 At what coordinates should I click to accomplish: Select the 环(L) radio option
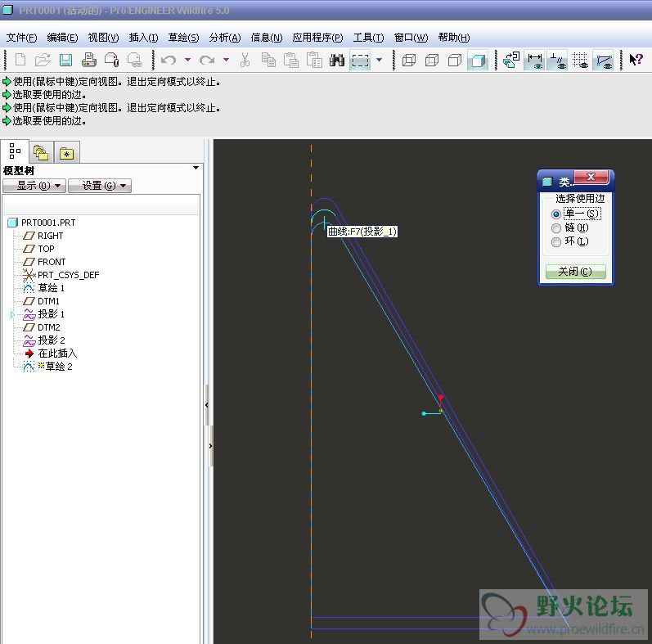coord(556,241)
